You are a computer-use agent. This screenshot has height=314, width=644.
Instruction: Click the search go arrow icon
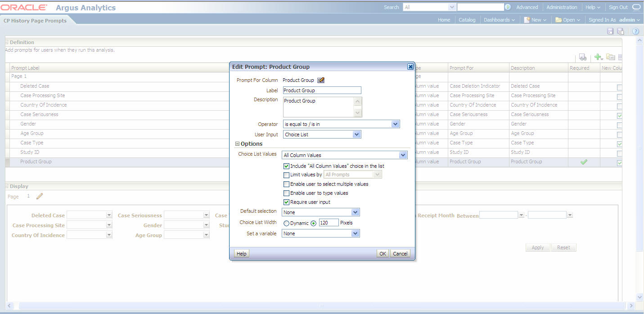[508, 7]
